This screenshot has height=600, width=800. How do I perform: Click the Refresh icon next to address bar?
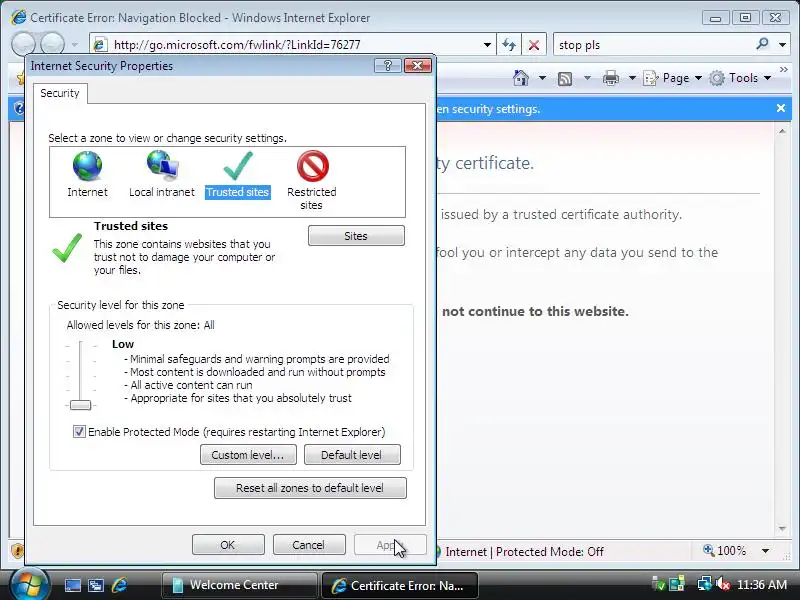[x=509, y=45]
